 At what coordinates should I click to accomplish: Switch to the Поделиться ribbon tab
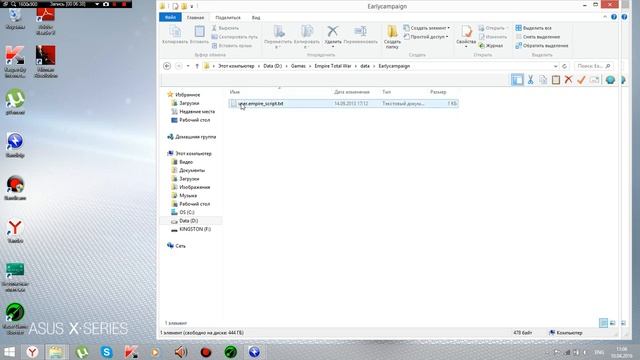pyautogui.click(x=228, y=18)
